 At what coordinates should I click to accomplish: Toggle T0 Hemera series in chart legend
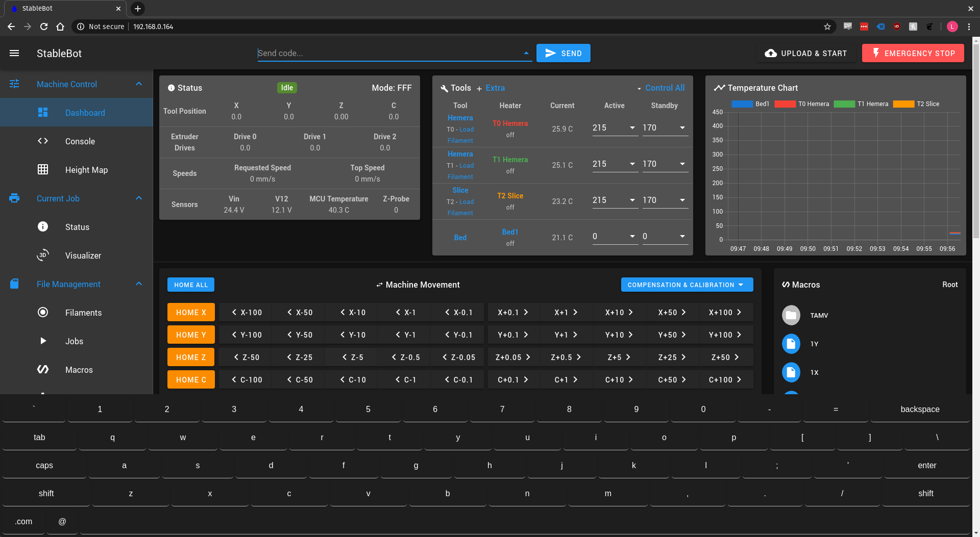click(x=801, y=104)
